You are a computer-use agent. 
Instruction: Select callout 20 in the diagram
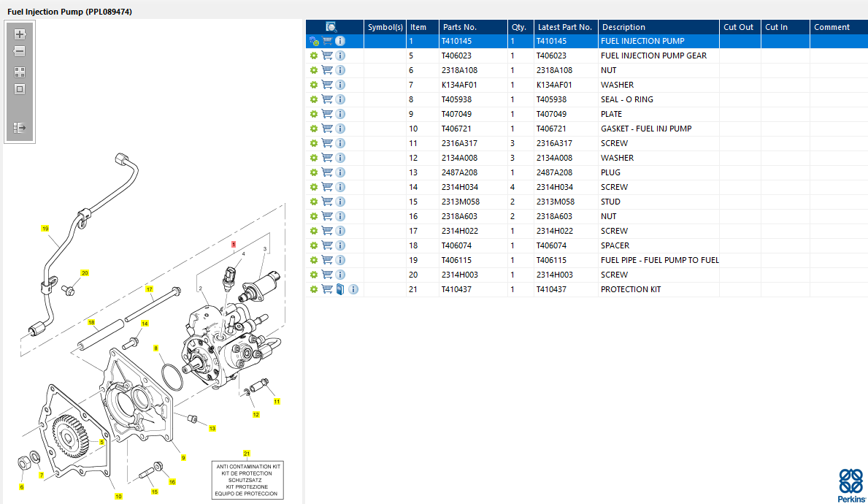[x=85, y=273]
